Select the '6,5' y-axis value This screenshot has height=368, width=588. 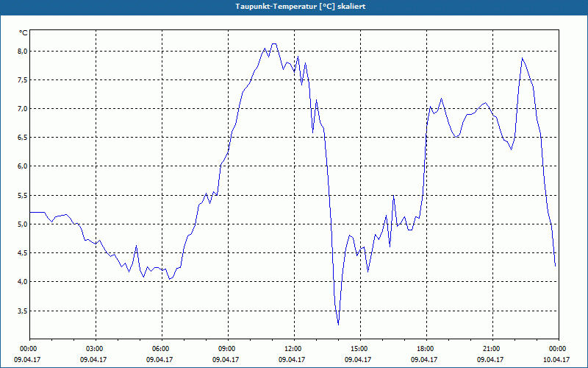(22, 138)
